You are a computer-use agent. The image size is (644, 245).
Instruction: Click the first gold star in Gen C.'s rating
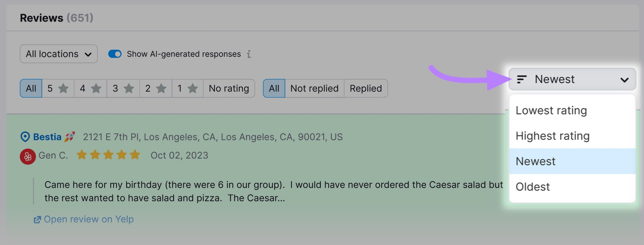pos(81,155)
